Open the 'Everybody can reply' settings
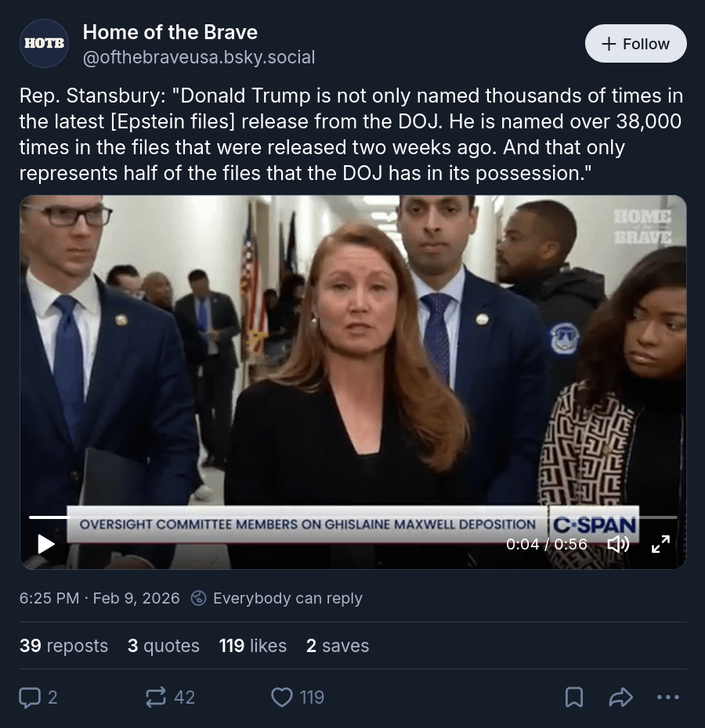 click(277, 598)
